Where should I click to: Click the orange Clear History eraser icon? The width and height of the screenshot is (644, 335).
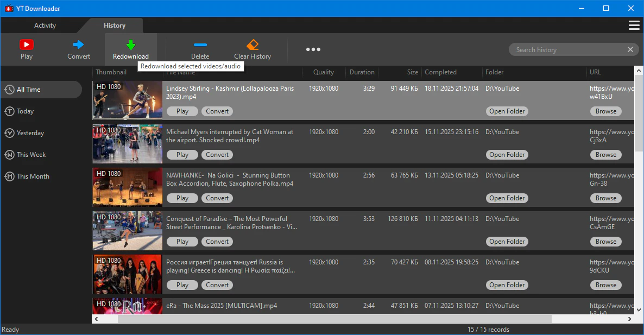(252, 45)
